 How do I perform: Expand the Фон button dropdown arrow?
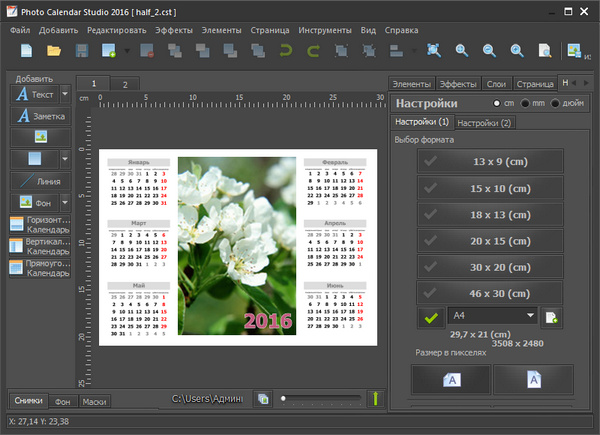point(66,202)
